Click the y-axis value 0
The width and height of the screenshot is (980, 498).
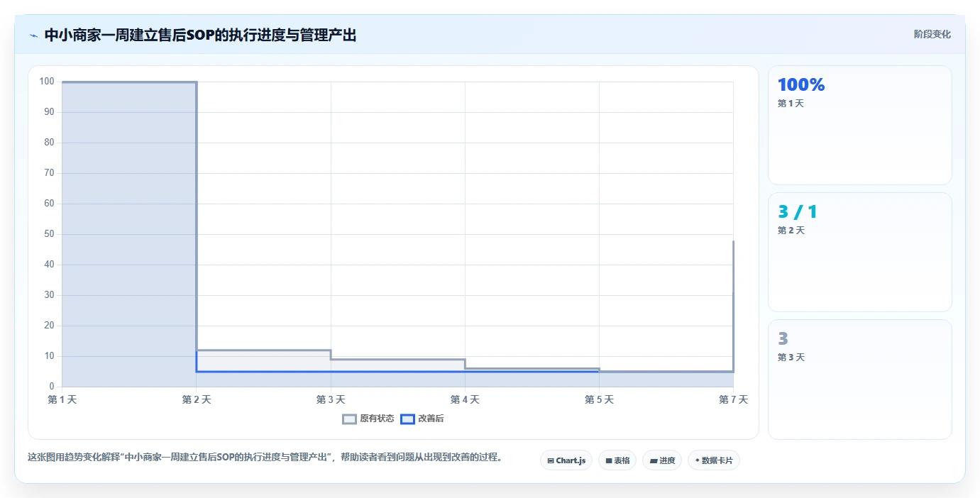pyautogui.click(x=52, y=387)
